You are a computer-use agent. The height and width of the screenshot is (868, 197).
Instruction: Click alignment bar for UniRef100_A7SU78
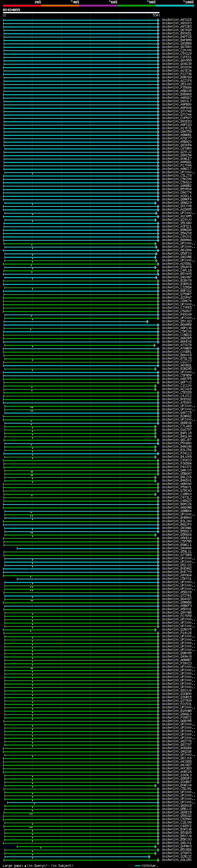(x=80, y=345)
